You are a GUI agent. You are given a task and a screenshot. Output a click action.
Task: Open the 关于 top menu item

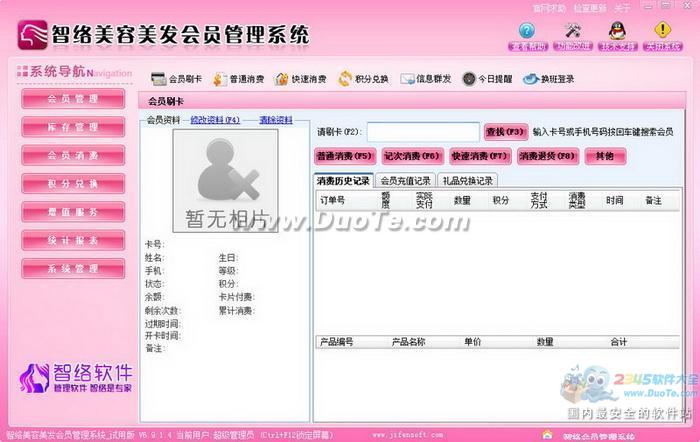(x=622, y=8)
